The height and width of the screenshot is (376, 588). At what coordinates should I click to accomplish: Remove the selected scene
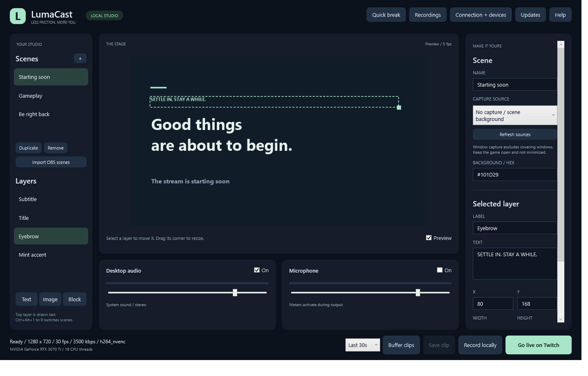(x=56, y=148)
